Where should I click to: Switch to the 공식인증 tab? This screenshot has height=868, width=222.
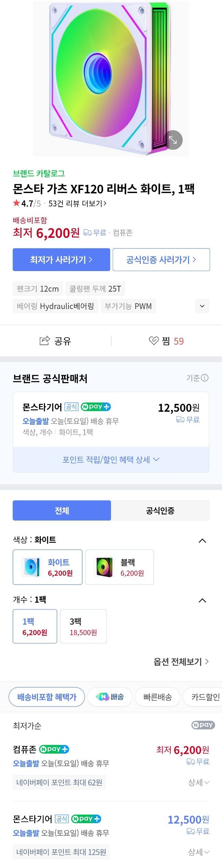click(x=160, y=511)
